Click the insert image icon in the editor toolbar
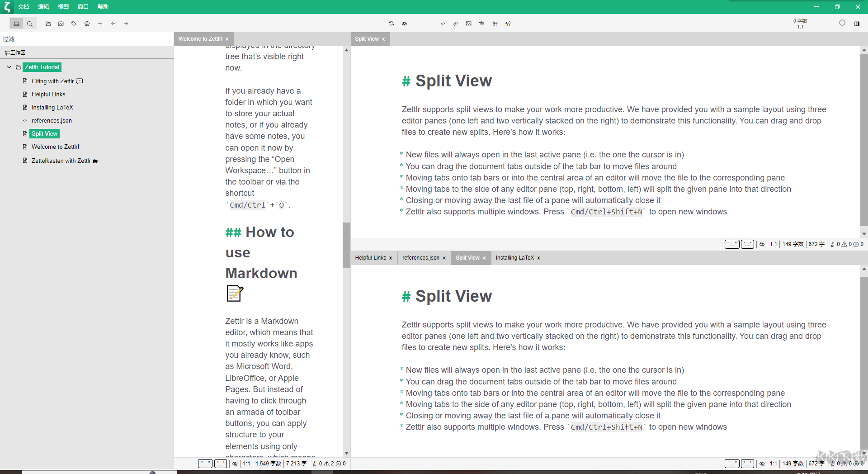This screenshot has width=868, height=474. tap(468, 24)
